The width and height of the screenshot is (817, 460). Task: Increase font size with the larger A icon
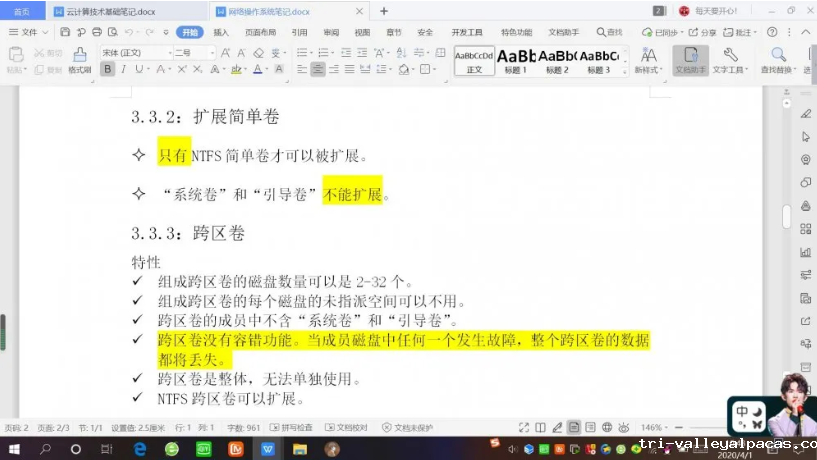pyautogui.click(x=226, y=53)
